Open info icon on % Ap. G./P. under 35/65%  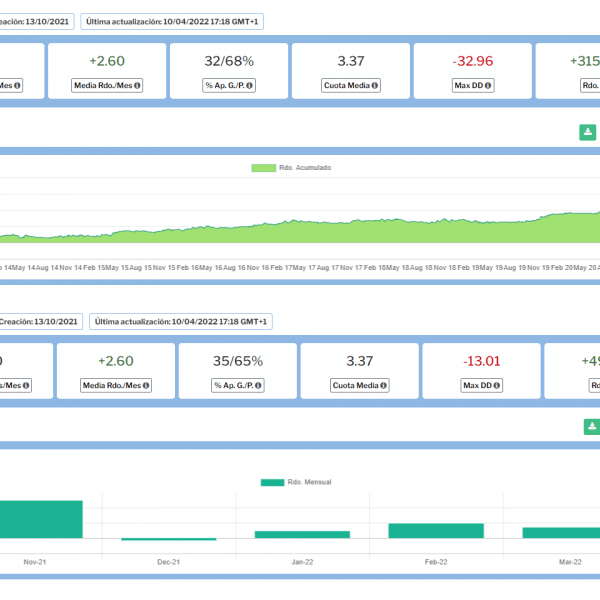point(258,385)
